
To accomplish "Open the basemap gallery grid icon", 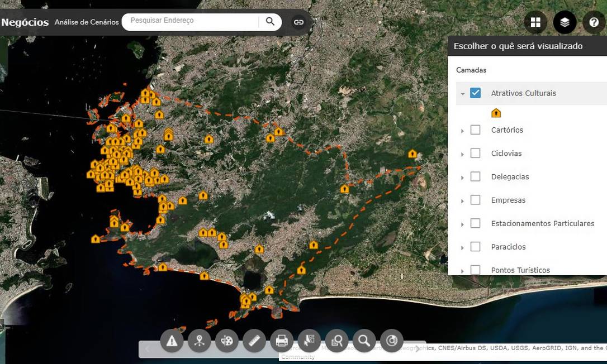I will point(535,22).
